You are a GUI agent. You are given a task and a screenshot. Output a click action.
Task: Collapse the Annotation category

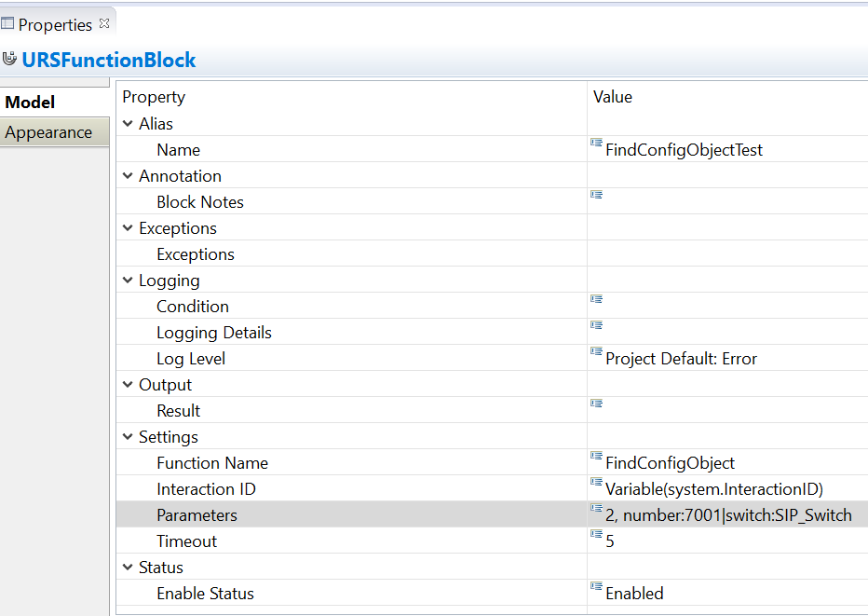[128, 176]
